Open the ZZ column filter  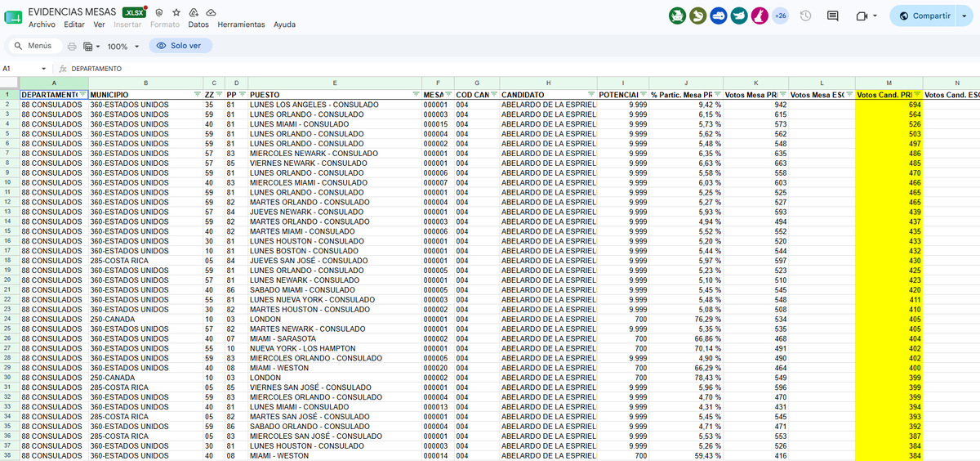pyautogui.click(x=220, y=96)
